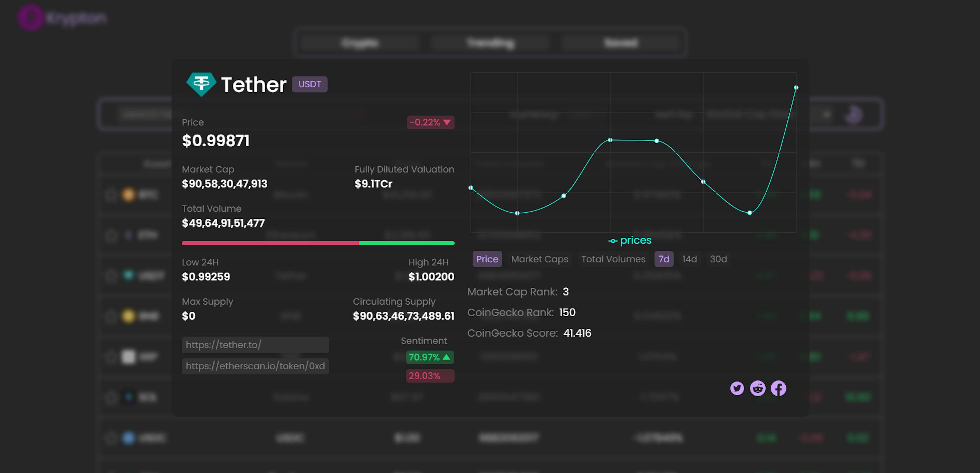Click the prices legend marker
Screen dimensions: 980x473
(612, 241)
